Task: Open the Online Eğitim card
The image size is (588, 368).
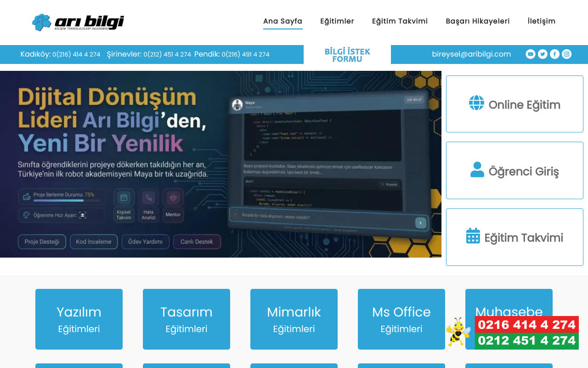Action: click(x=514, y=104)
